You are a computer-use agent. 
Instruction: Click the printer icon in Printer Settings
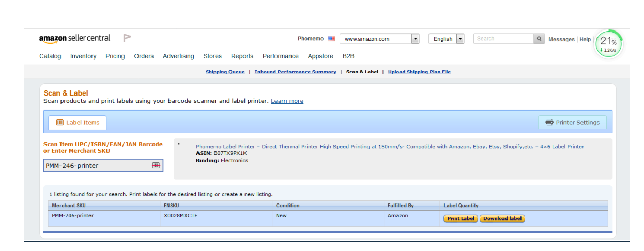[549, 122]
